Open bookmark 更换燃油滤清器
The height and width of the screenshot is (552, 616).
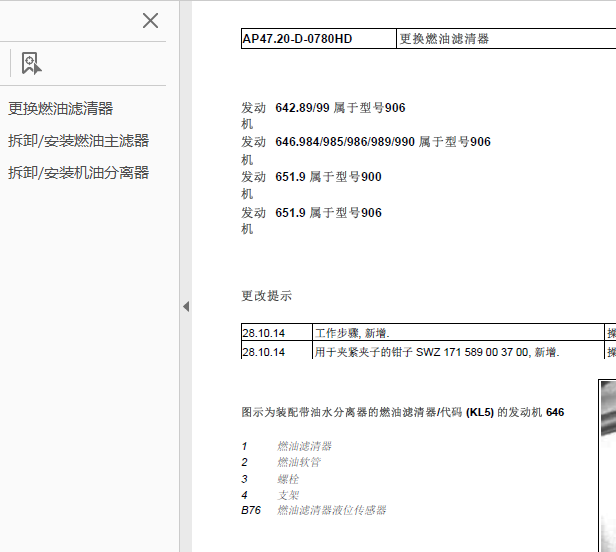point(60,109)
